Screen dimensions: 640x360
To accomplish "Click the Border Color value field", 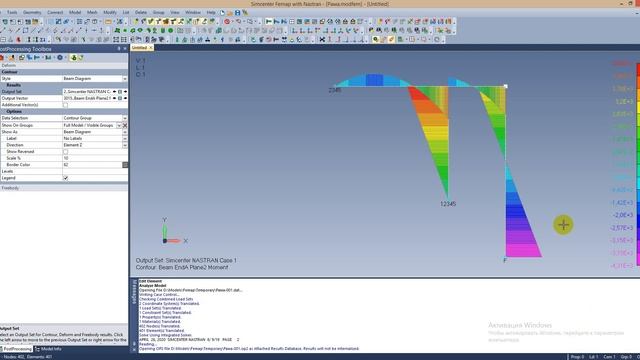I will [x=92, y=164].
